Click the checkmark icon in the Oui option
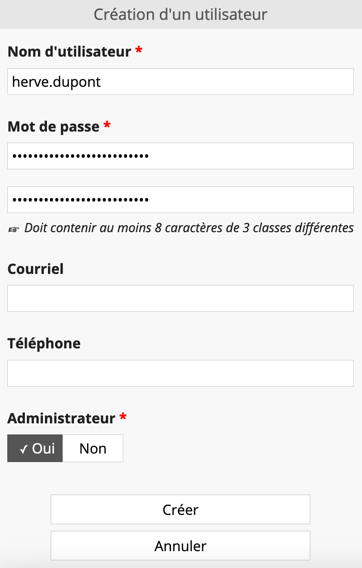The image size is (362, 568). [x=24, y=449]
